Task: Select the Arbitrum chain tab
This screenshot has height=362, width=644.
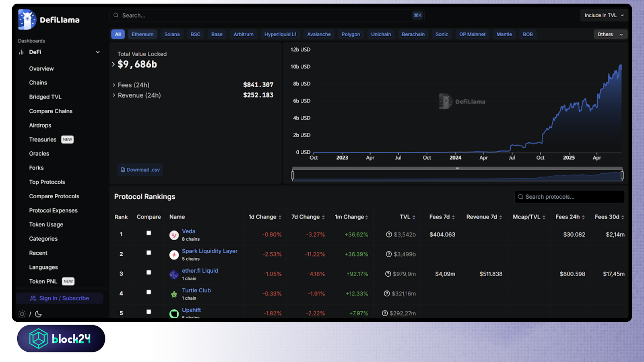Action: click(x=244, y=34)
